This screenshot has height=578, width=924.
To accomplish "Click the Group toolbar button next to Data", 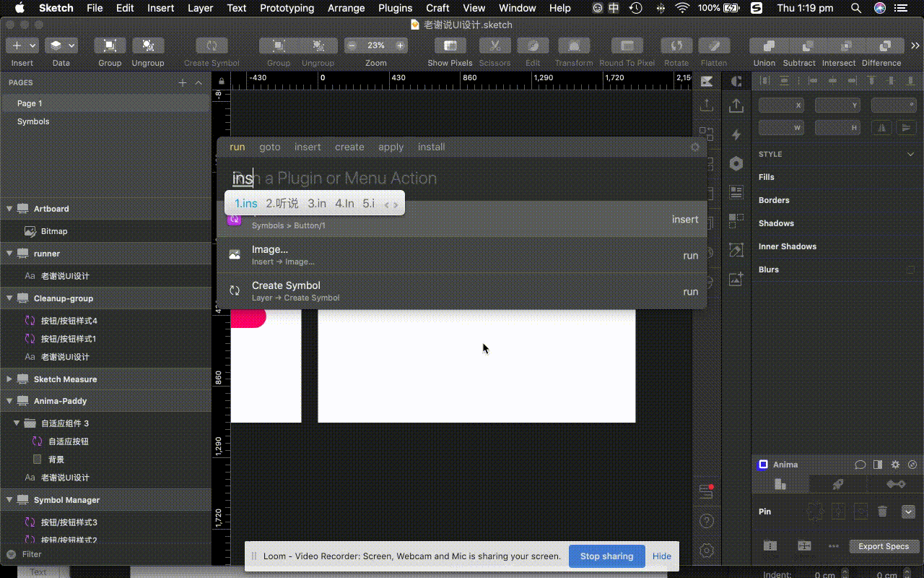I will point(110,46).
